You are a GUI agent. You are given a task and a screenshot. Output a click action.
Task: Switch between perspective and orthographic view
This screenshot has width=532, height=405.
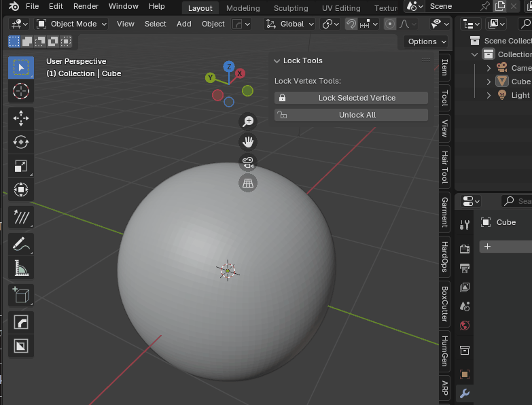(248, 183)
